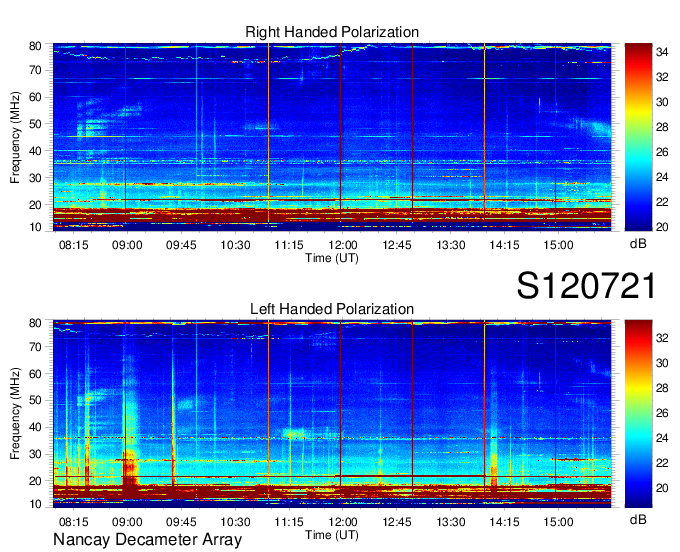The width and height of the screenshot is (680, 552).
Task: Click the bottom plot's Time (UT) axis label
Action: click(x=332, y=535)
